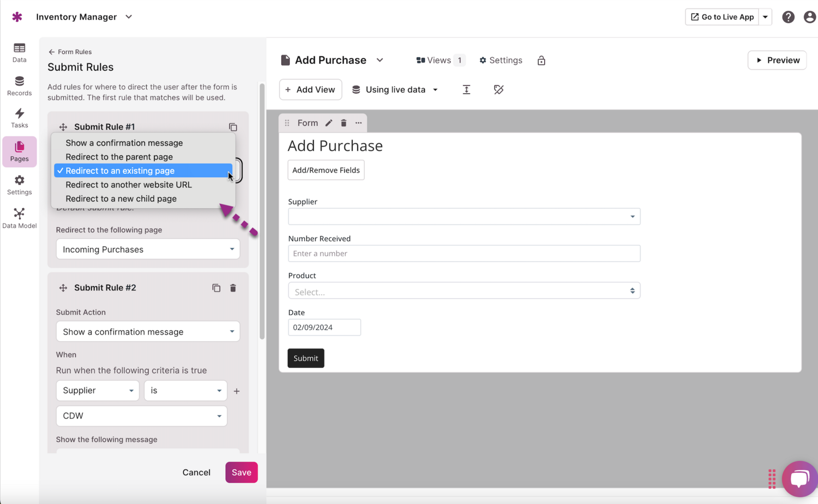Cancel the submit rules changes
Viewport: 818px width, 504px height.
tap(196, 472)
